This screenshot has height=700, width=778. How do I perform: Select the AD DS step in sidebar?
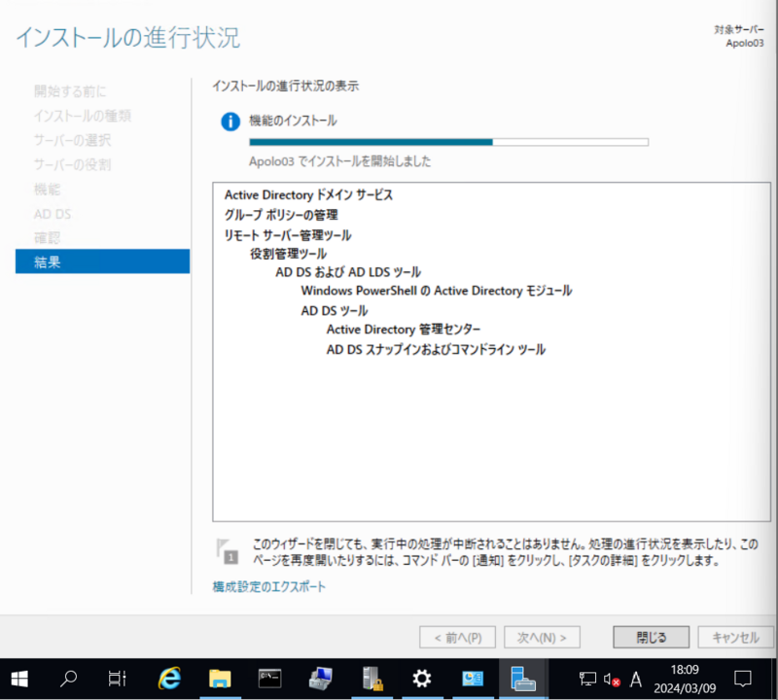tap(53, 214)
